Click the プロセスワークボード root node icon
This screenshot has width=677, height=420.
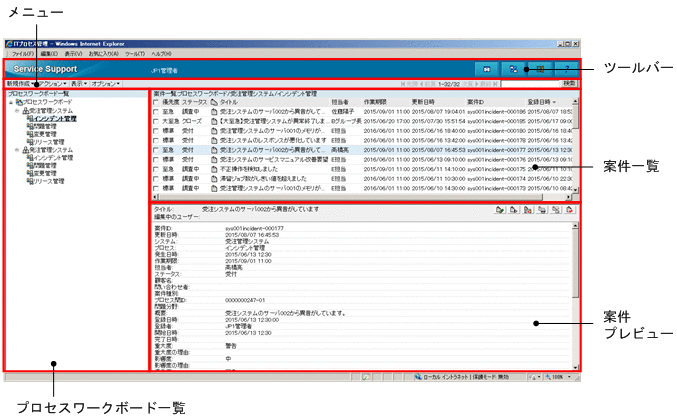[19, 102]
